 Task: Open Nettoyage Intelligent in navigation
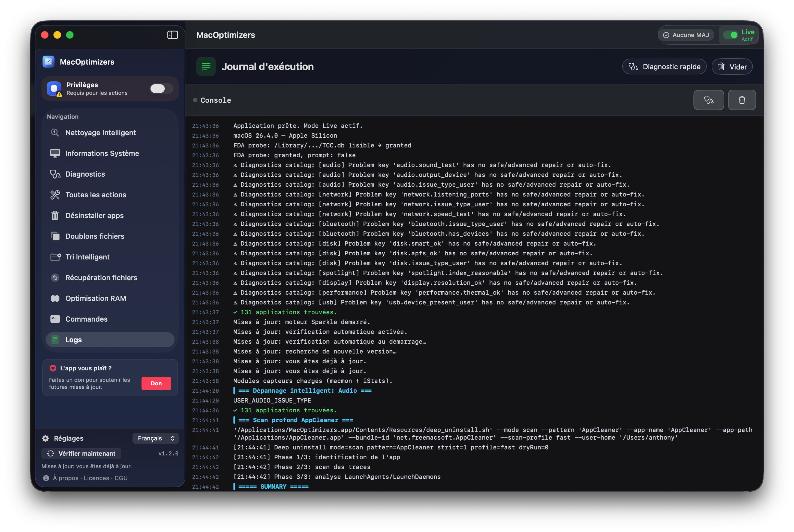pyautogui.click(x=101, y=133)
